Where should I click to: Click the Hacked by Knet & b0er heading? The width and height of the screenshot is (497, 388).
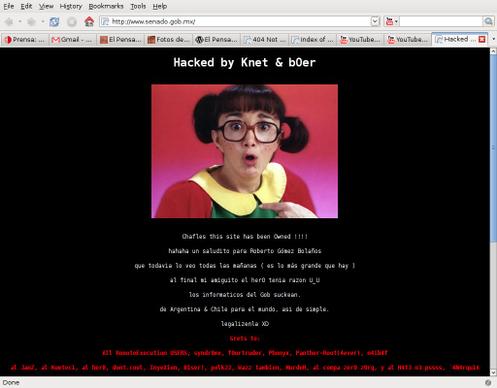[x=244, y=62]
